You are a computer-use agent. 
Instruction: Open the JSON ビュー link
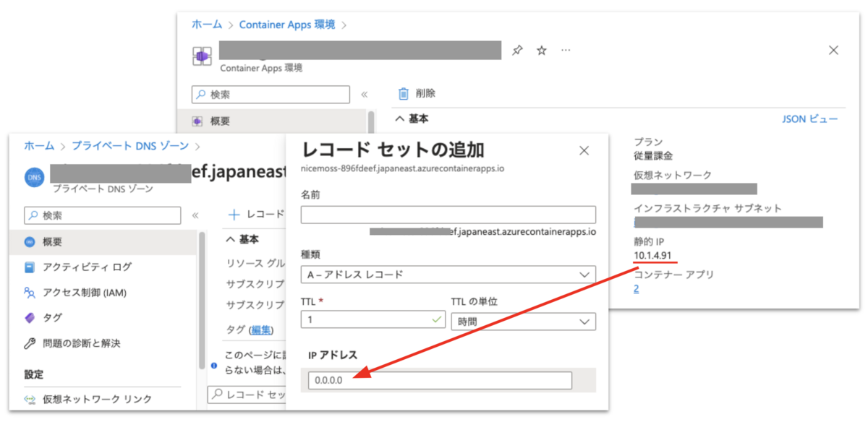[810, 119]
